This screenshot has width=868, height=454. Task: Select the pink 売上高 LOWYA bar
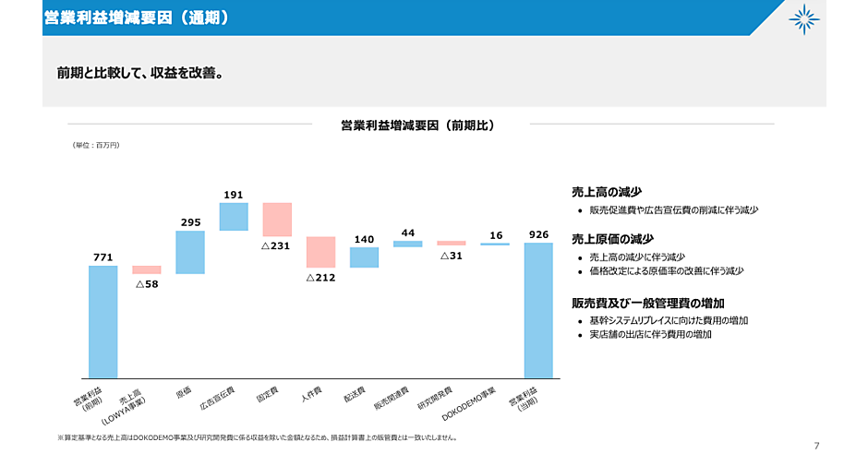(x=147, y=269)
